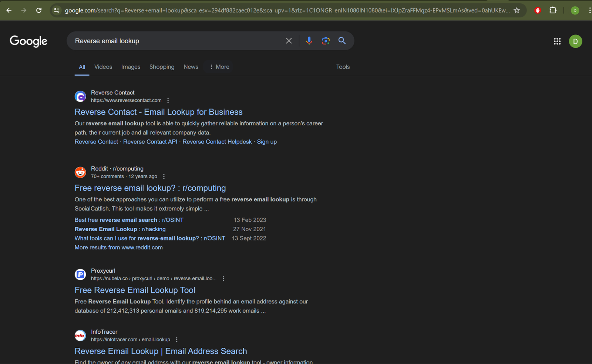Viewport: 592px width, 364px height.
Task: Click the Reverse Contact site favicon
Action: point(80,96)
